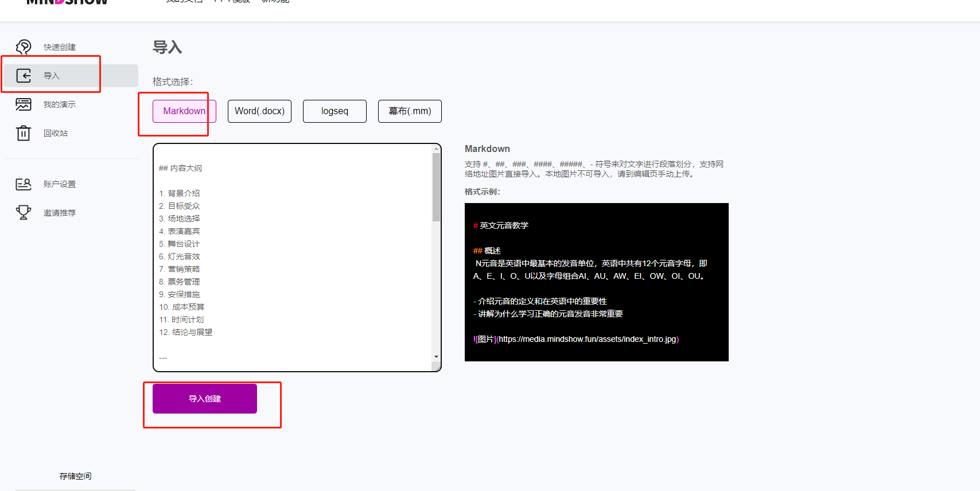Click the Recycle Bin (回收站) trash icon

pos(24,133)
